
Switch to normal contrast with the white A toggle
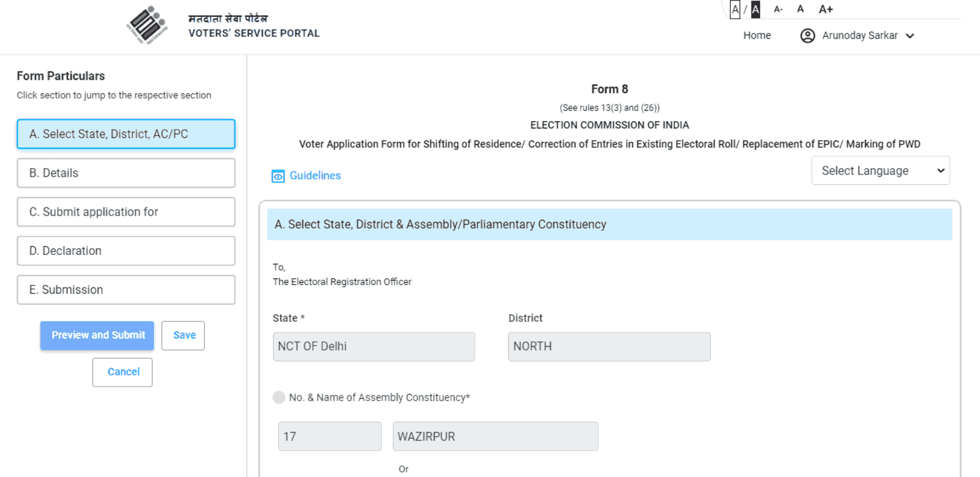[735, 9]
